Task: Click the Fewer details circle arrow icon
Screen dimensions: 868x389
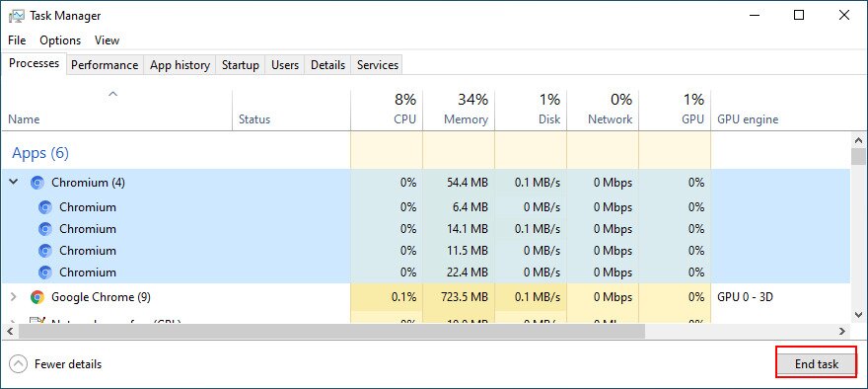Action: tap(19, 364)
